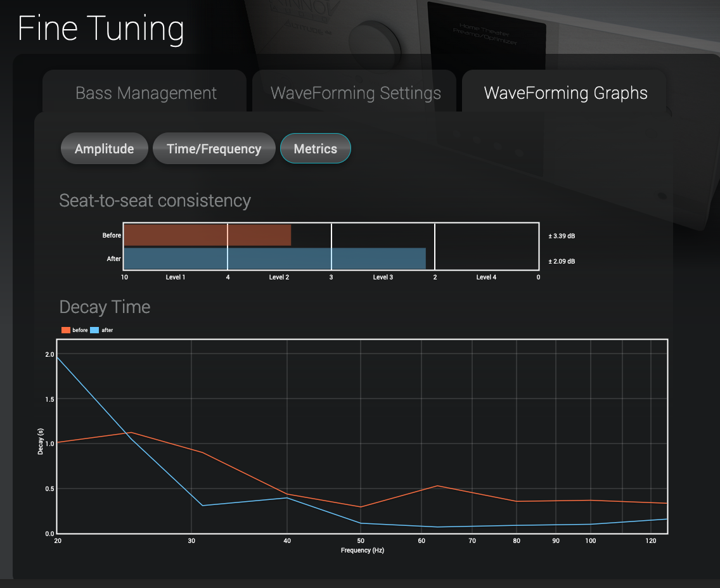Click the '2.0' decay axis tick label
Image resolution: width=720 pixels, height=588 pixels.
point(49,354)
